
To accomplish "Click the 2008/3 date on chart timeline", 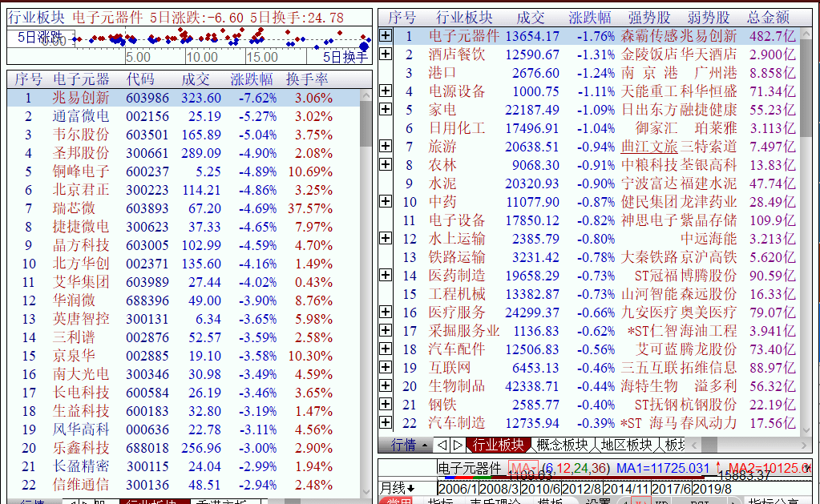I will (x=499, y=489).
